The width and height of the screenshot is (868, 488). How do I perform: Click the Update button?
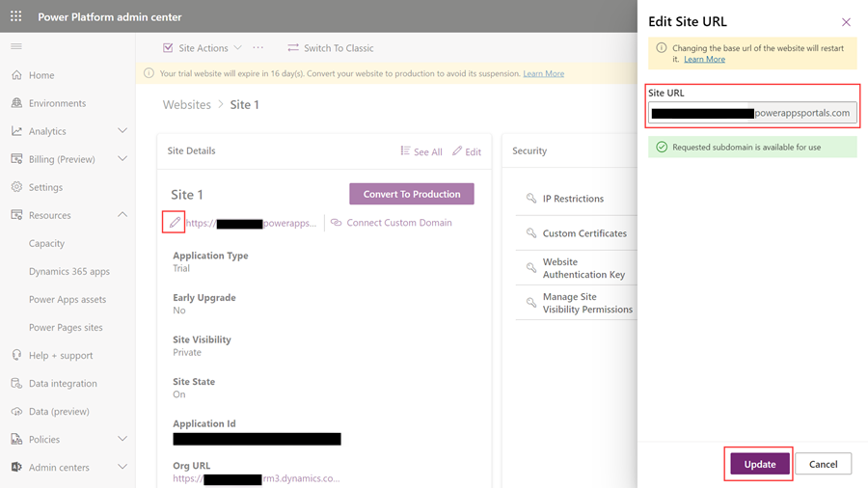tap(759, 464)
